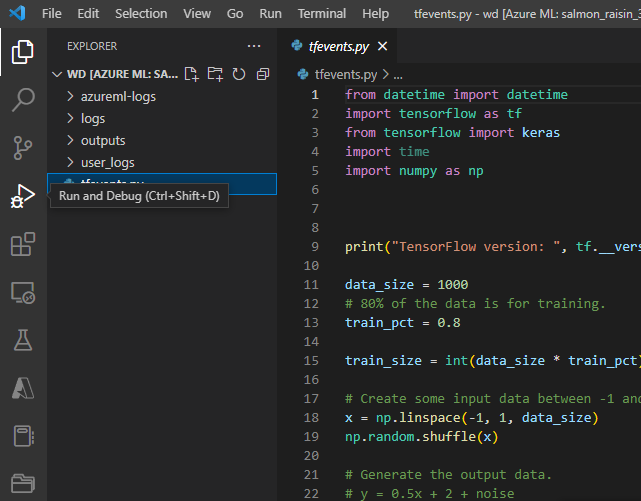Close the tfevents.py editor tab
This screenshot has width=641, height=501.
[x=383, y=46]
